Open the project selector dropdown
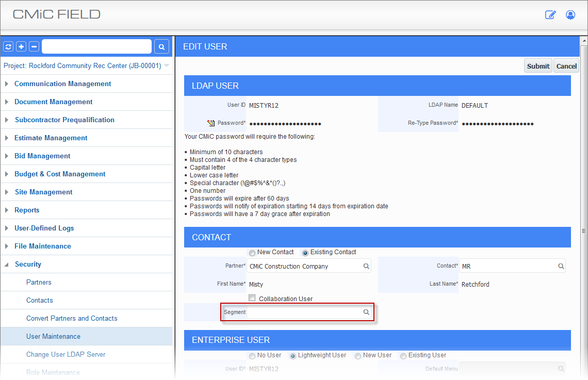This screenshot has height=380, width=588. (166, 65)
